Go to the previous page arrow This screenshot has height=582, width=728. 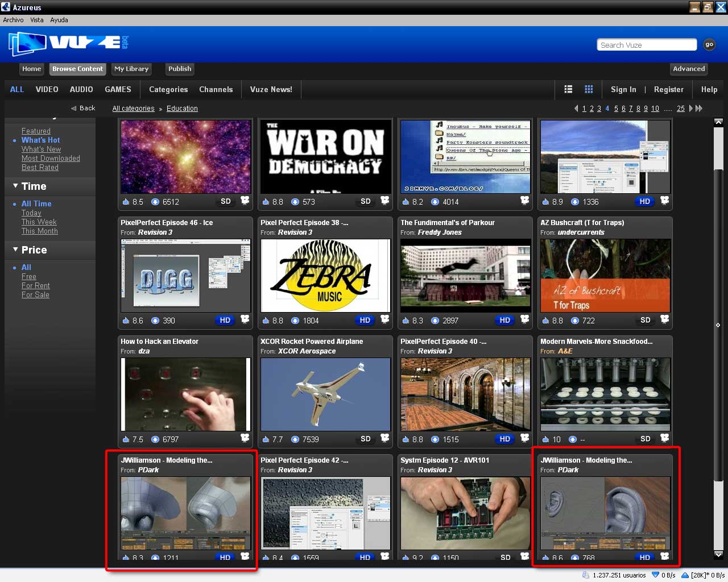(576, 108)
